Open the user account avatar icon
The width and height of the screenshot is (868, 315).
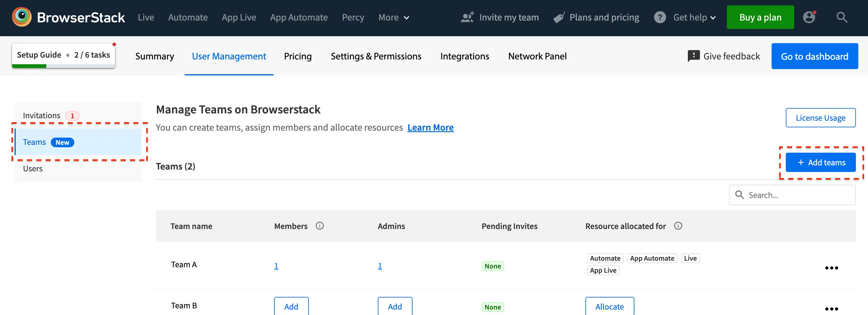[809, 17]
